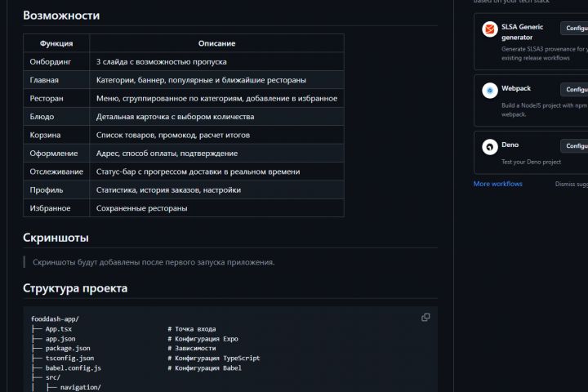Viewport: 588px width, 392px height.
Task: Click the Webpack workflow title
Action: pyautogui.click(x=515, y=87)
